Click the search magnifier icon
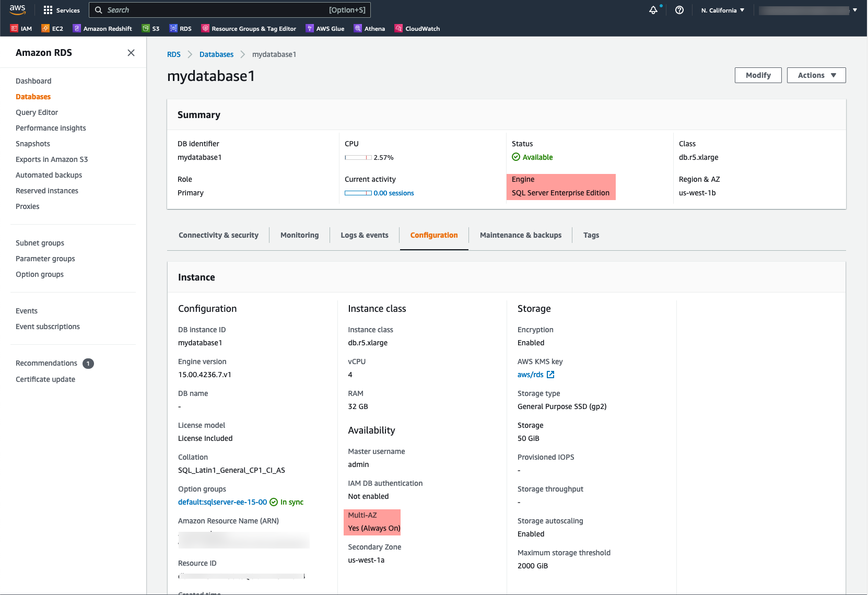This screenshot has height=595, width=868. click(98, 10)
